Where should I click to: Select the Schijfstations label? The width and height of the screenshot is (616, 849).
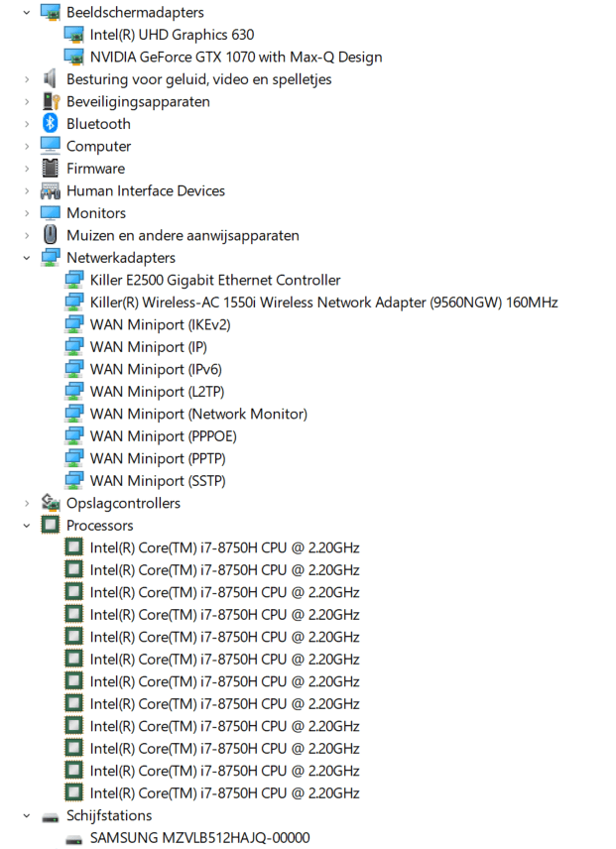[109, 815]
